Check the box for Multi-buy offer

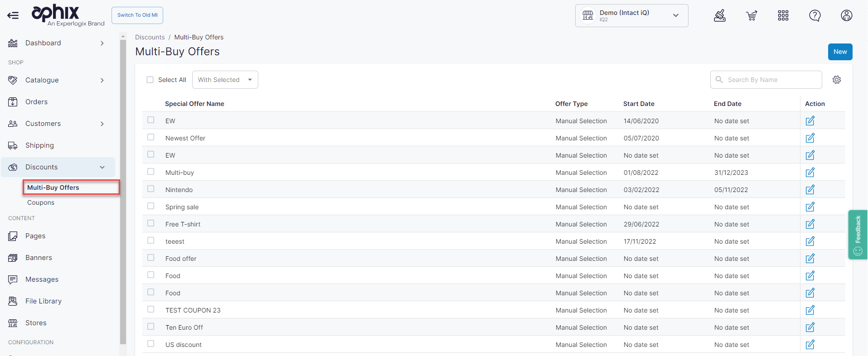click(x=151, y=172)
